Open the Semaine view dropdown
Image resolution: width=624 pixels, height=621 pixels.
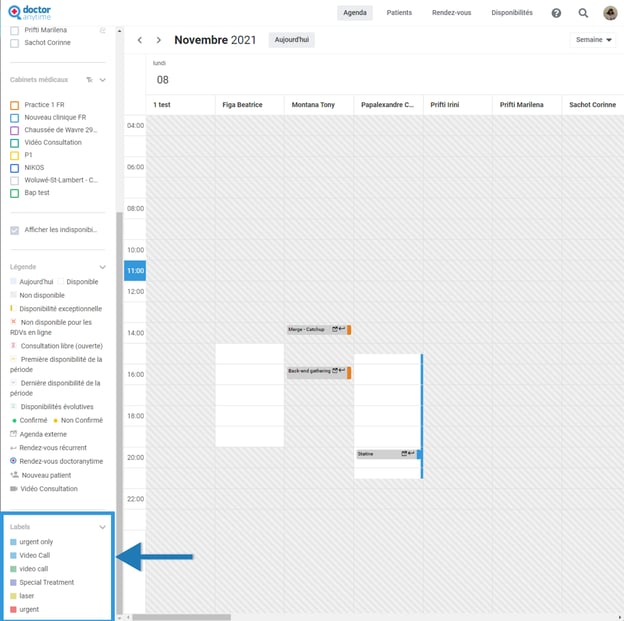[593, 40]
